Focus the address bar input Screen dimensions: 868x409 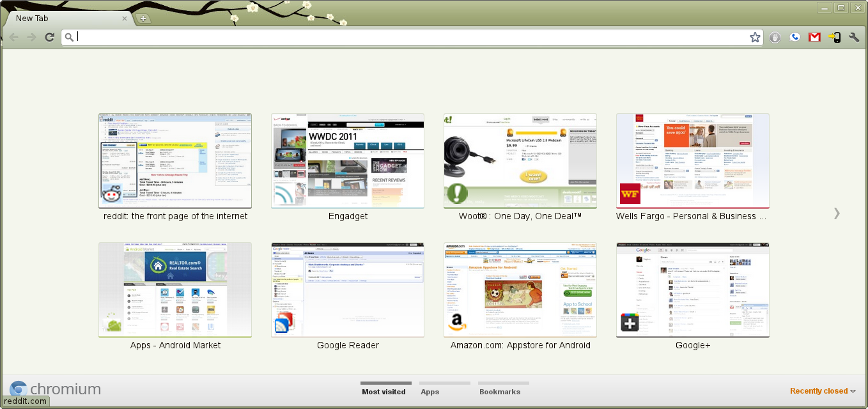point(412,37)
